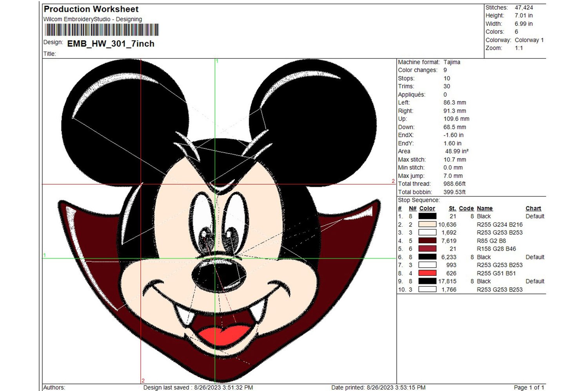Click the "Appliqués:" label

(412, 95)
